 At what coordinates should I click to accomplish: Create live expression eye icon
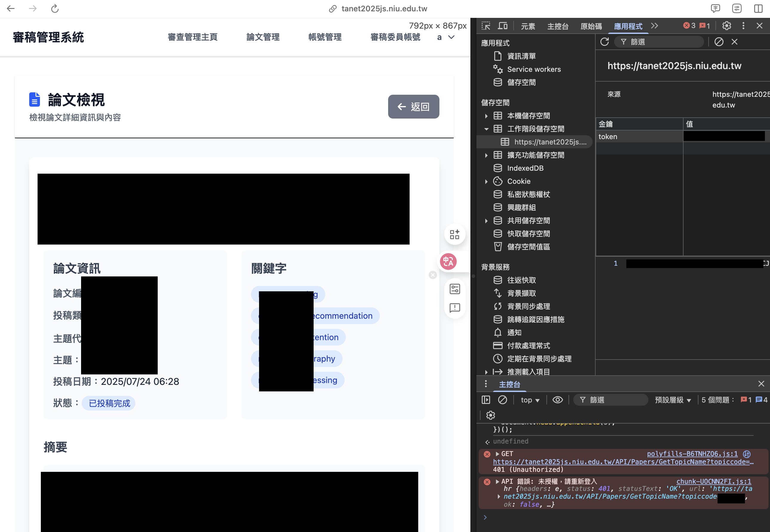557,400
